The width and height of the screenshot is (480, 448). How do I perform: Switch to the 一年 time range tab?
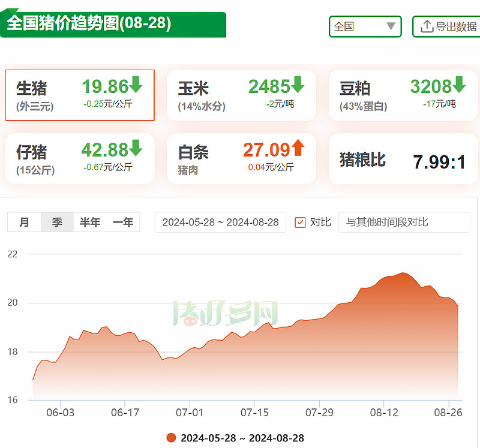point(123,222)
